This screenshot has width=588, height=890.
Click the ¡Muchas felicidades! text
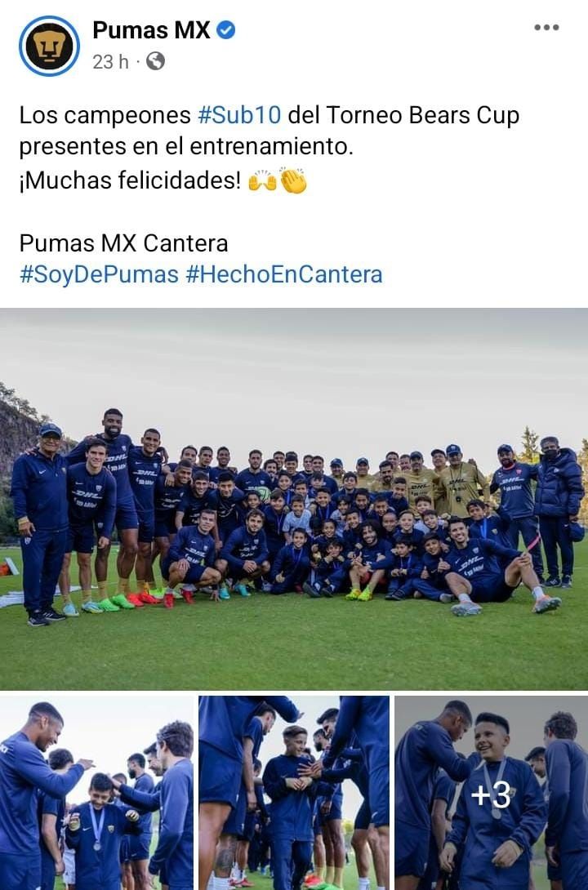click(131, 180)
